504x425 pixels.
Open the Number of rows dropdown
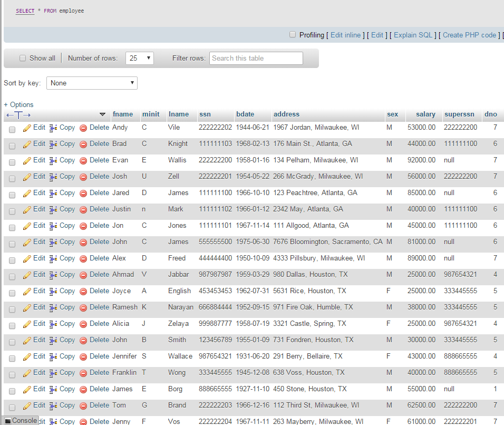140,58
